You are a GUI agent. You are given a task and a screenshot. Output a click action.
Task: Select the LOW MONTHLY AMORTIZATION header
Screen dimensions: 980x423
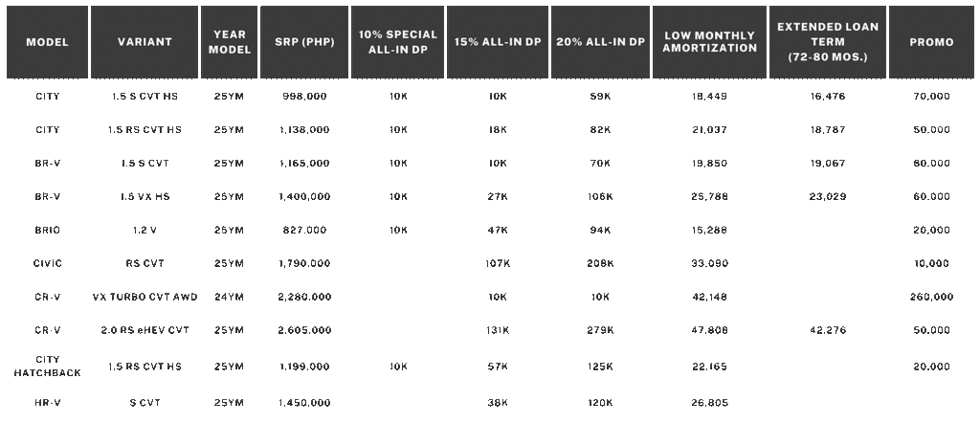pos(709,42)
